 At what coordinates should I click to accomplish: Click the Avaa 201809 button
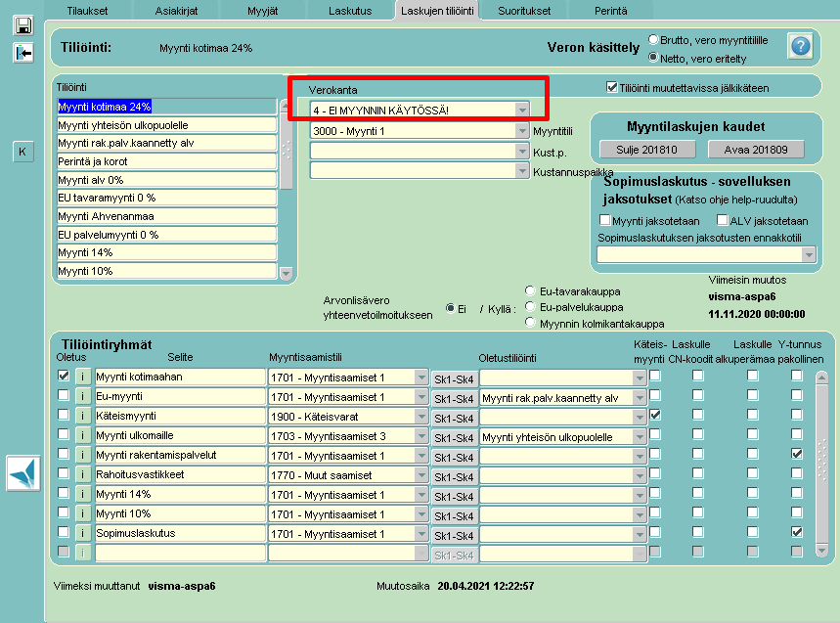(756, 150)
